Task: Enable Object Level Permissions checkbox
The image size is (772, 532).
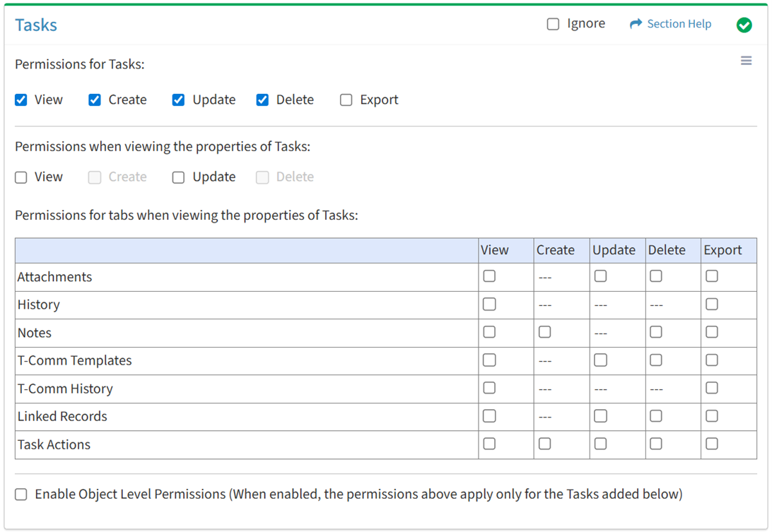Action: pyautogui.click(x=21, y=495)
